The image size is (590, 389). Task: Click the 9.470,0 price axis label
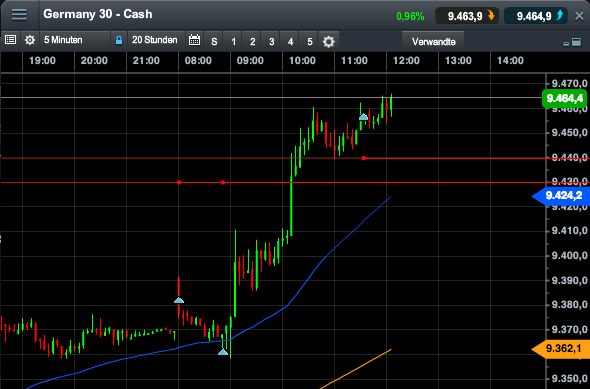[x=569, y=84]
